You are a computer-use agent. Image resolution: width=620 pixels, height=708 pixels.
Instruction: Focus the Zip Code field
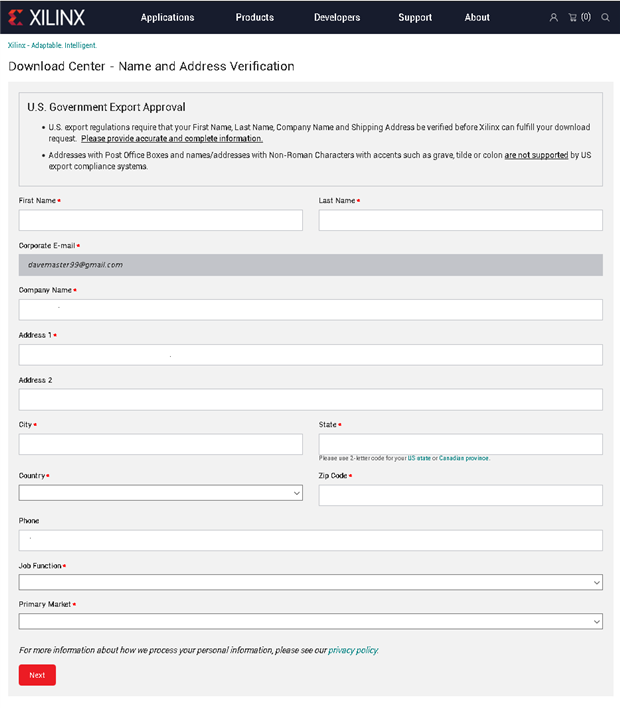click(x=460, y=495)
